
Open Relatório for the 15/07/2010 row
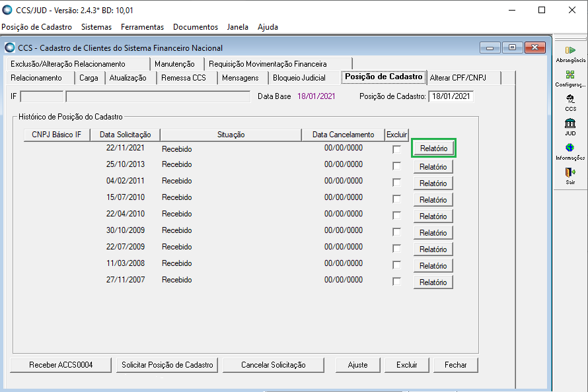[433, 199]
